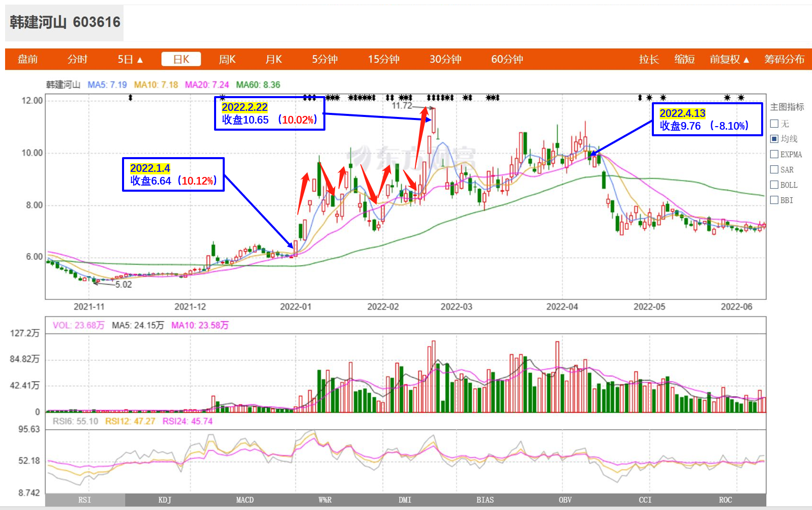Click the 缩短 shrink chart button
Screen dimensions: 812x510
[x=684, y=59]
